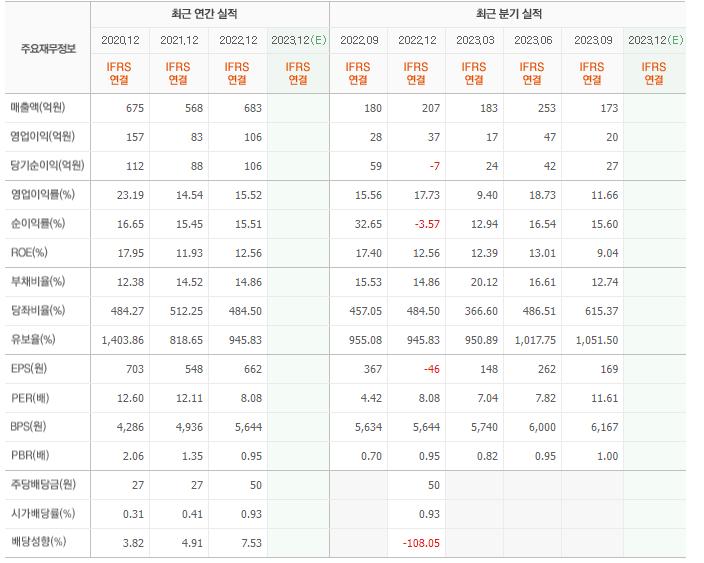
Task: Click the '주당배당금(원)' row label
Action: click(x=43, y=484)
